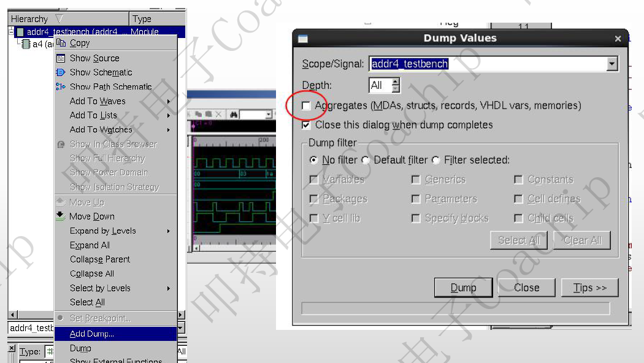This screenshot has height=363, width=644.
Task: Toggle the Child cells checkbox
Action: click(x=518, y=218)
